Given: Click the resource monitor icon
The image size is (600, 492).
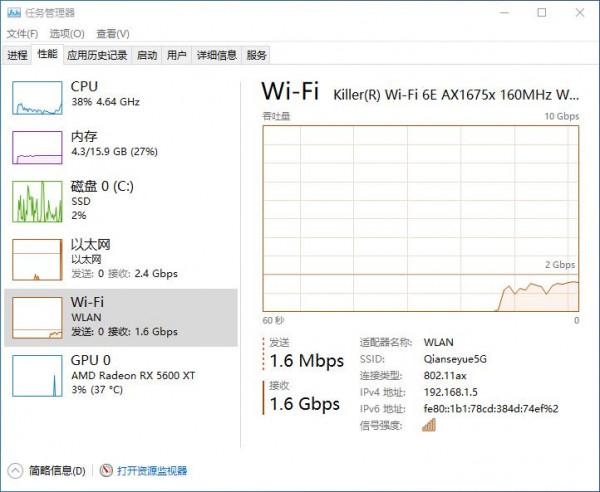Looking at the screenshot, I should coord(106,471).
